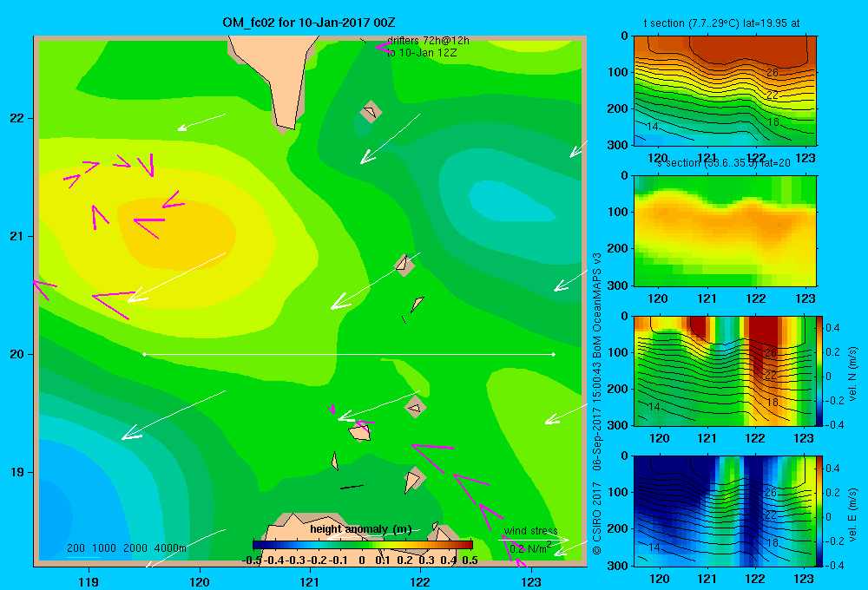Click longitude label 121 under the main map

coord(310,581)
